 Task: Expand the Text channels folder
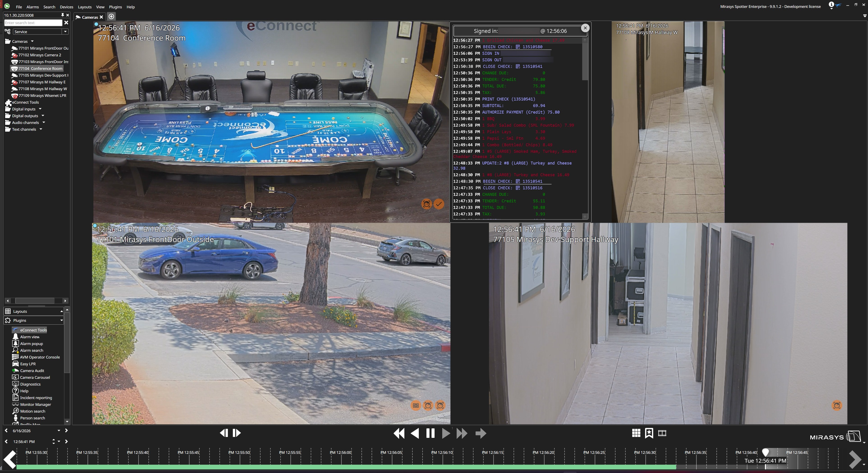pyautogui.click(x=41, y=129)
